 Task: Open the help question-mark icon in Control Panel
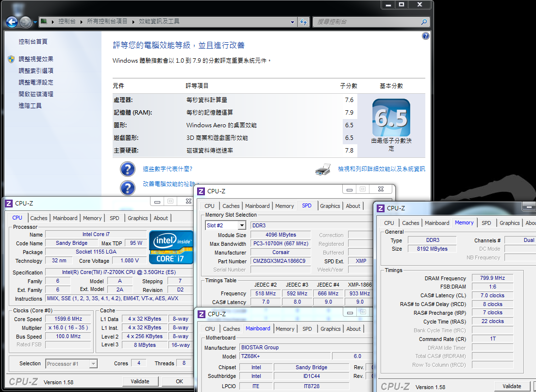(x=426, y=36)
